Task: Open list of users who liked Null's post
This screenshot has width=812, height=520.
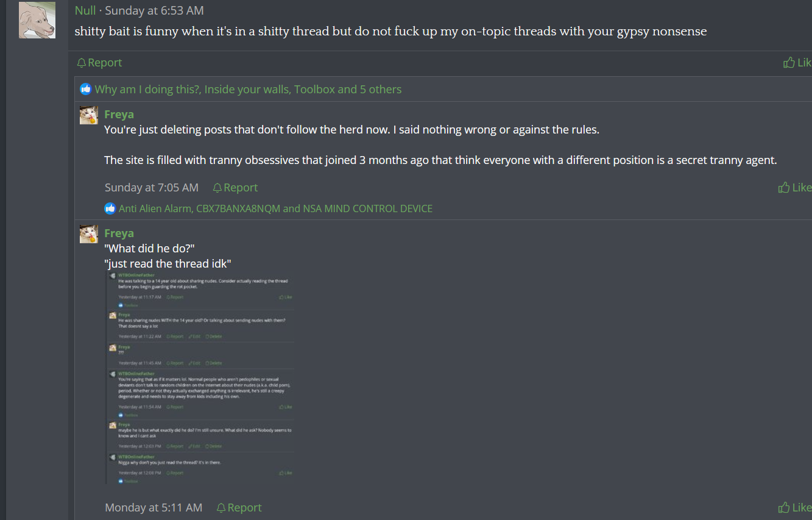Action: pos(248,90)
